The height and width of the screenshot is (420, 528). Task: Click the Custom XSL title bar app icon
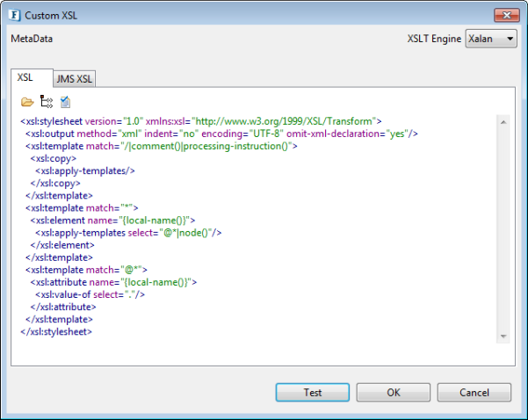coord(15,14)
